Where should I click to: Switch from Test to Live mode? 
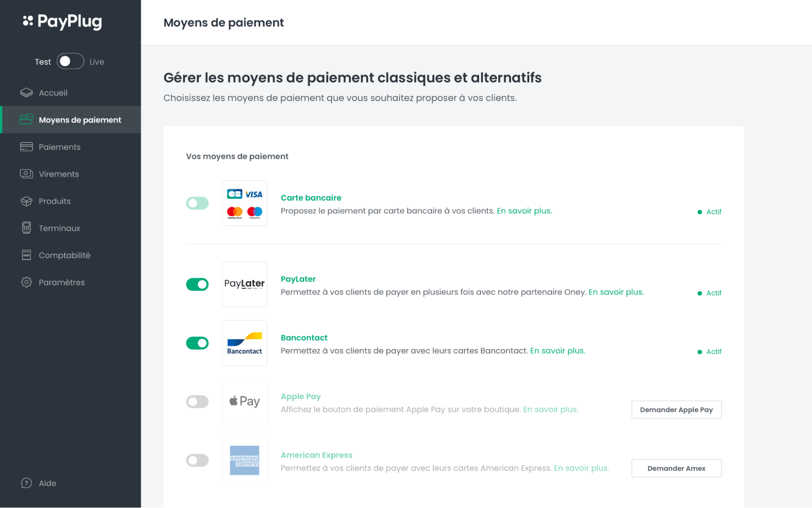(x=70, y=61)
